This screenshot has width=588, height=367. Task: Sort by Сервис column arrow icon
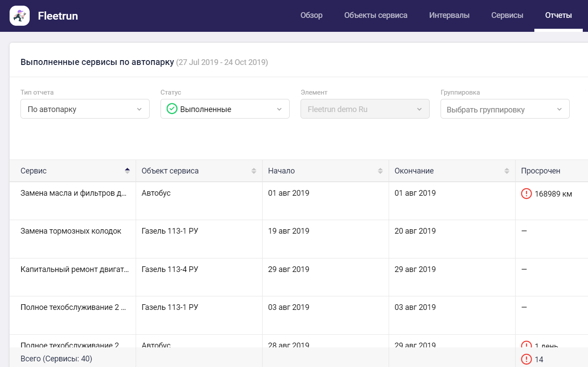point(127,171)
